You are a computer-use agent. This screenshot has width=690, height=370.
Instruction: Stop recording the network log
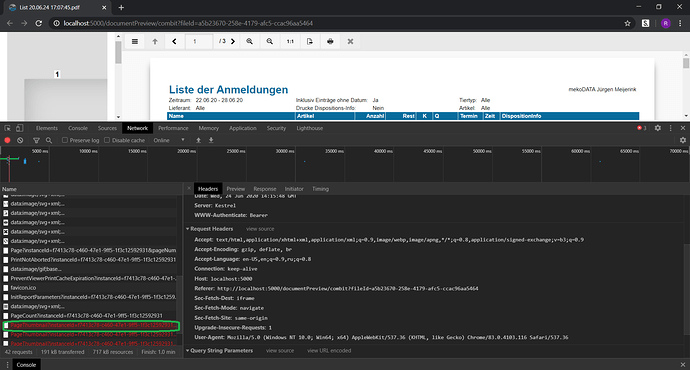7,140
